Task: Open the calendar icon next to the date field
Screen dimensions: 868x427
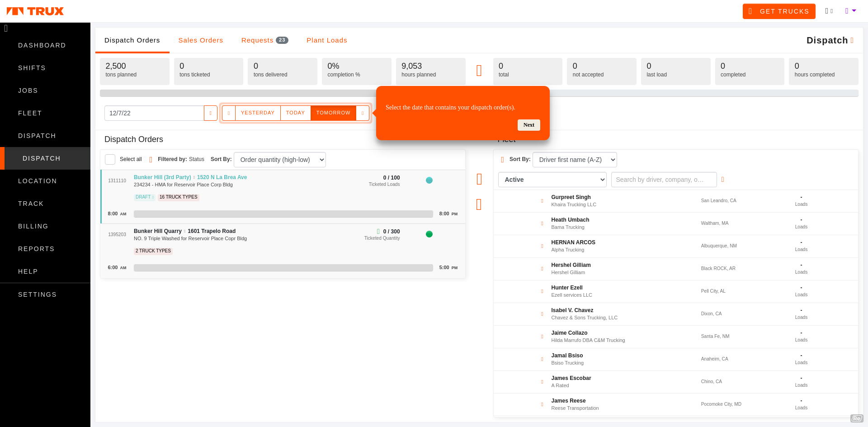Action: click(x=210, y=113)
